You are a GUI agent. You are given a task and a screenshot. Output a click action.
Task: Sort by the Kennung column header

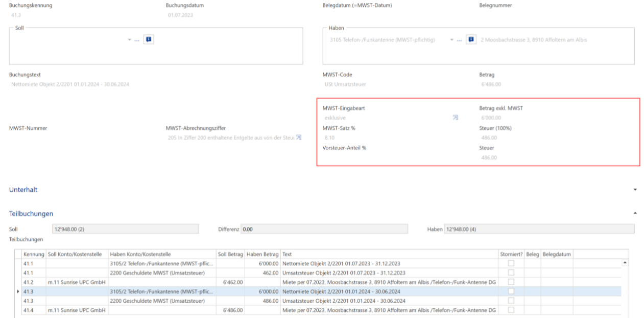(34, 254)
